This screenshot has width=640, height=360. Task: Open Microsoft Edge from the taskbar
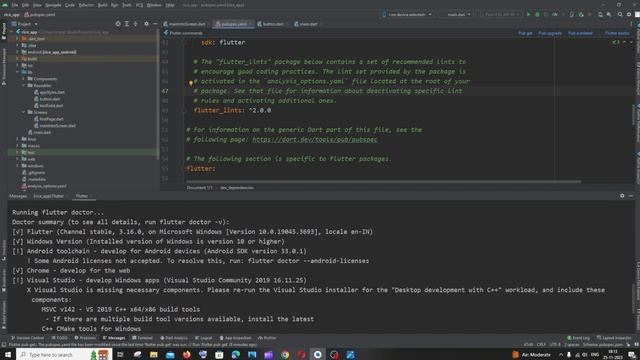[236, 354]
